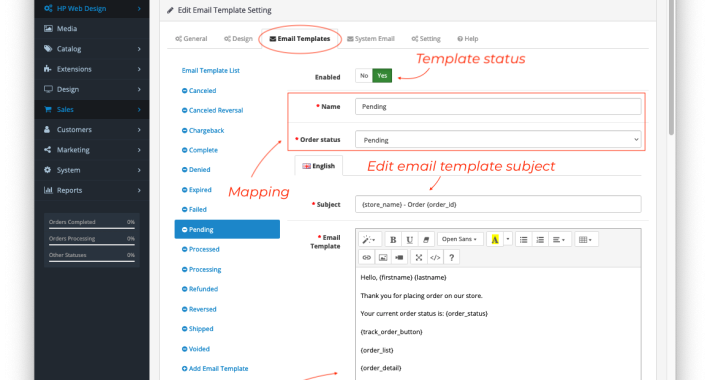The image size is (710, 380).
Task: Switch to the Help tab
Action: tap(468, 39)
